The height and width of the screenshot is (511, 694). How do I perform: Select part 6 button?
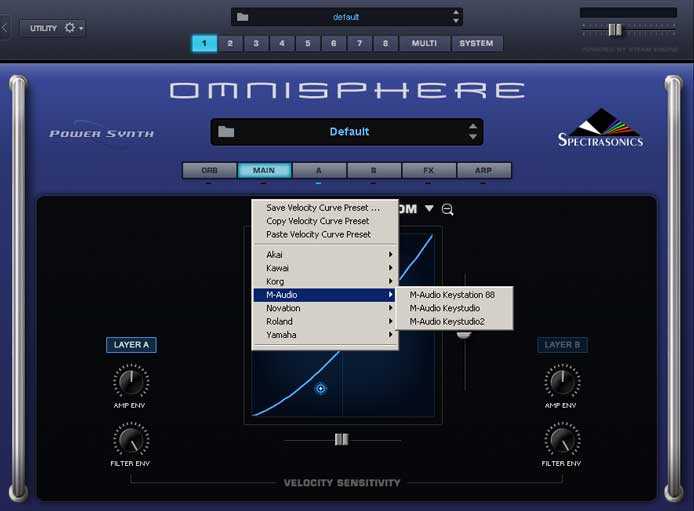[334, 43]
